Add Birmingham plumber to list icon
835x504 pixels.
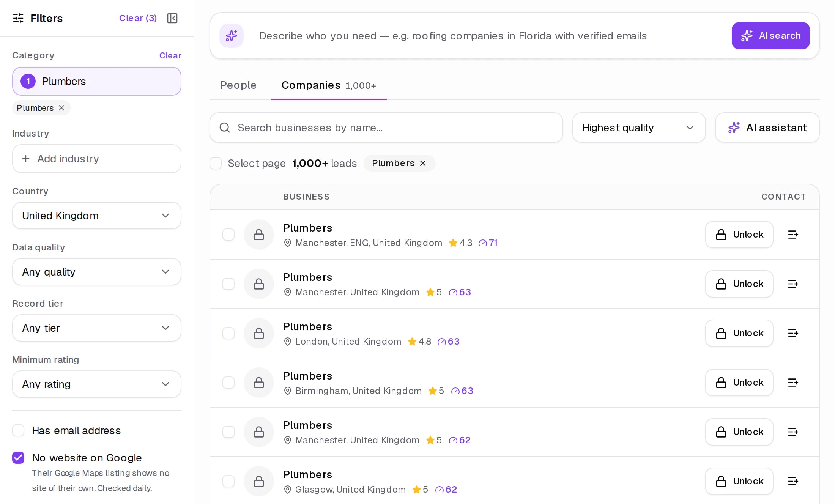coord(793,383)
